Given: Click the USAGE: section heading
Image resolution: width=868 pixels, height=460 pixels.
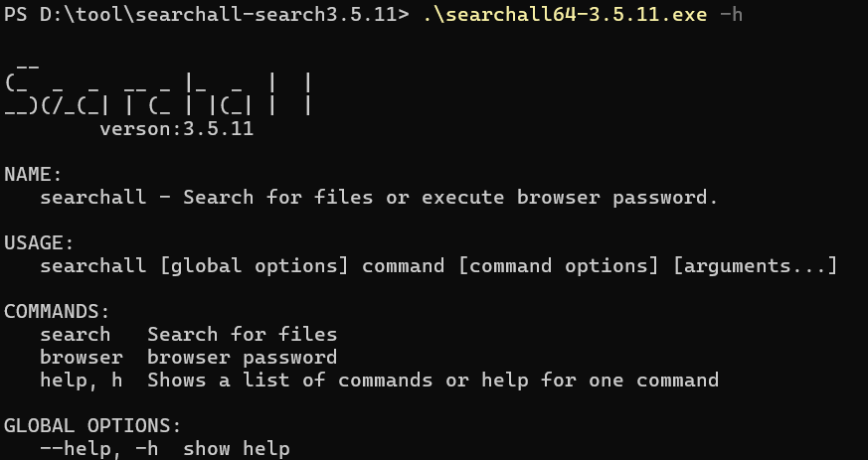Looking at the screenshot, I should (39, 243).
